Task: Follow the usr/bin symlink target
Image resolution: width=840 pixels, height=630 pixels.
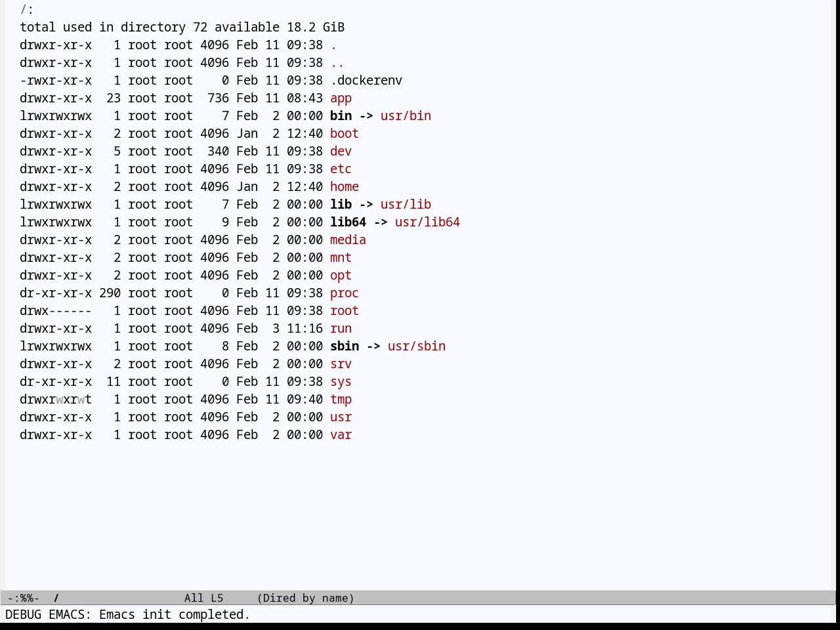Action: [406, 116]
